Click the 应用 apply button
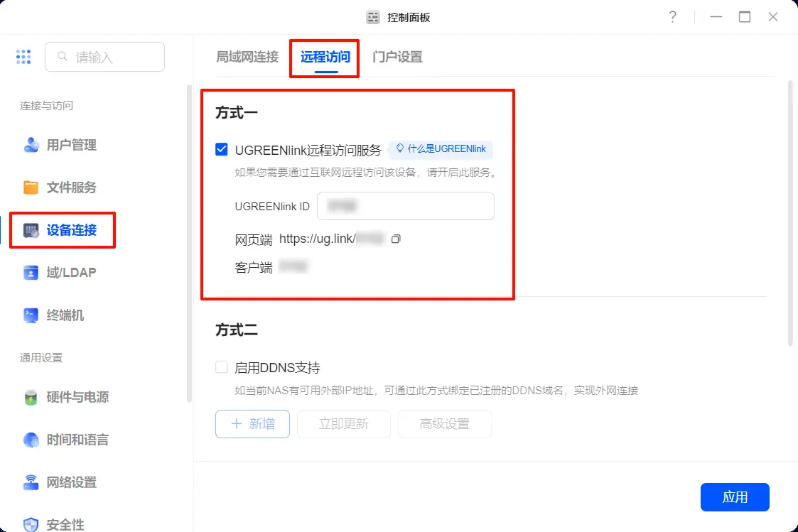This screenshot has height=532, width=798. 735,497
